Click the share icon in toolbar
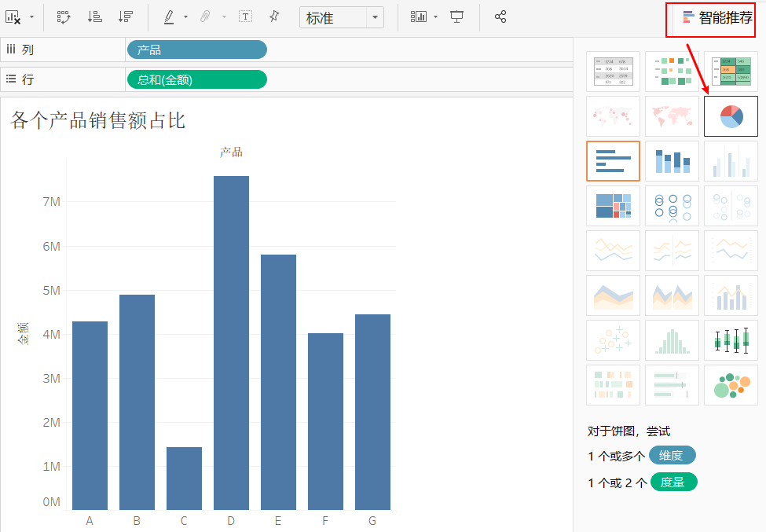The width and height of the screenshot is (766, 532). pyautogui.click(x=500, y=17)
